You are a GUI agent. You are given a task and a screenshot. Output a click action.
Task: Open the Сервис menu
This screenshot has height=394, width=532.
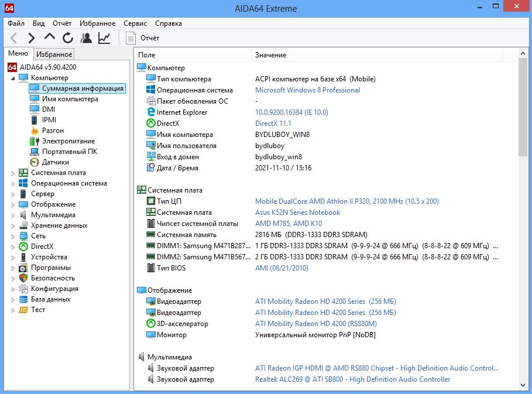coord(135,23)
